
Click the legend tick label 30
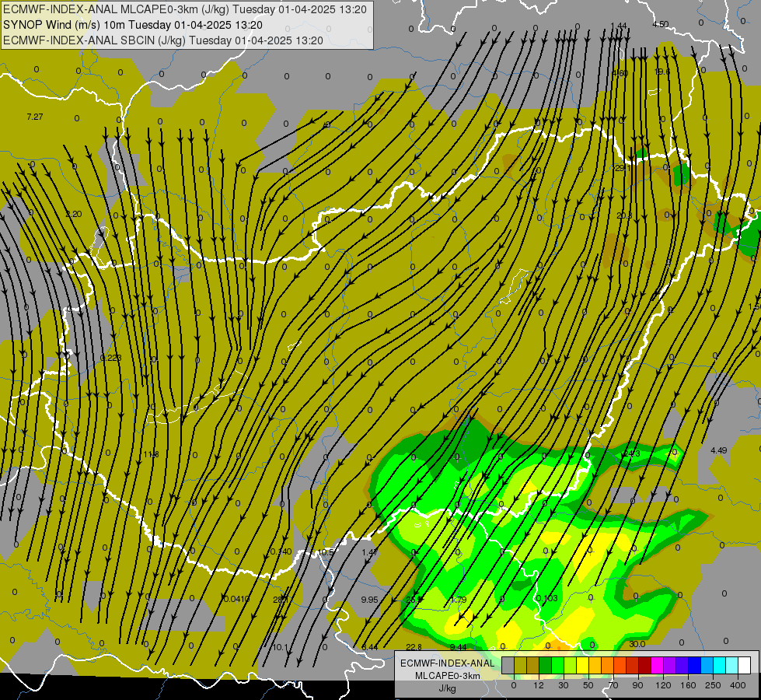click(564, 685)
